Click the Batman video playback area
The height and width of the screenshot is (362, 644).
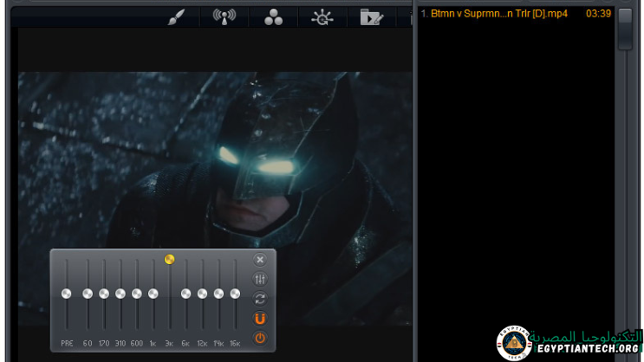pyautogui.click(x=217, y=156)
